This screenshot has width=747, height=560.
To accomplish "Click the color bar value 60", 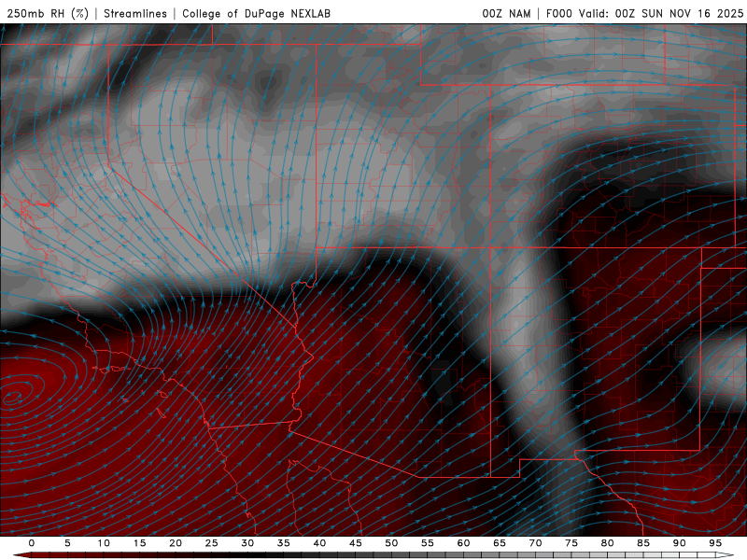I will coord(463,543).
